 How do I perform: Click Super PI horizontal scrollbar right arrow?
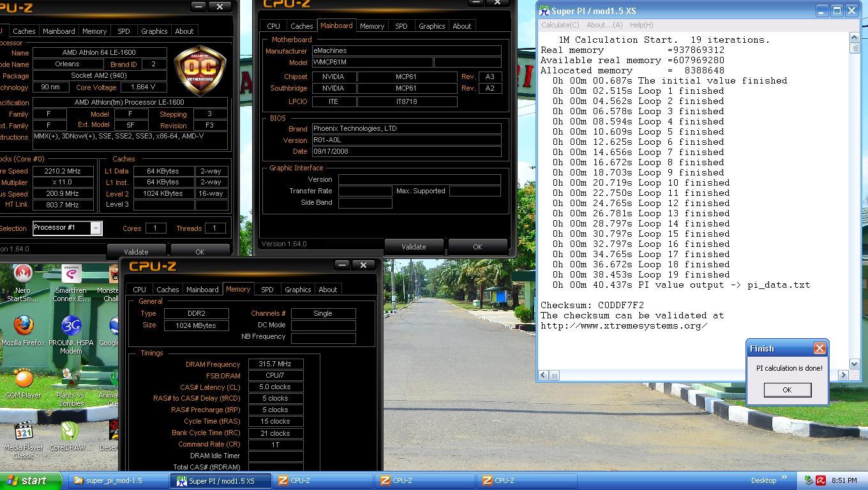click(843, 375)
